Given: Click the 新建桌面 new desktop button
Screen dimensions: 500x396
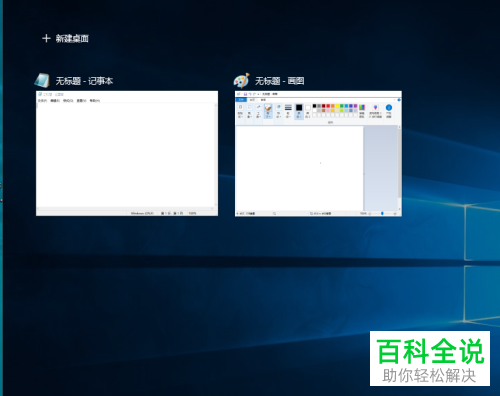Looking at the screenshot, I should pyautogui.click(x=65, y=38).
